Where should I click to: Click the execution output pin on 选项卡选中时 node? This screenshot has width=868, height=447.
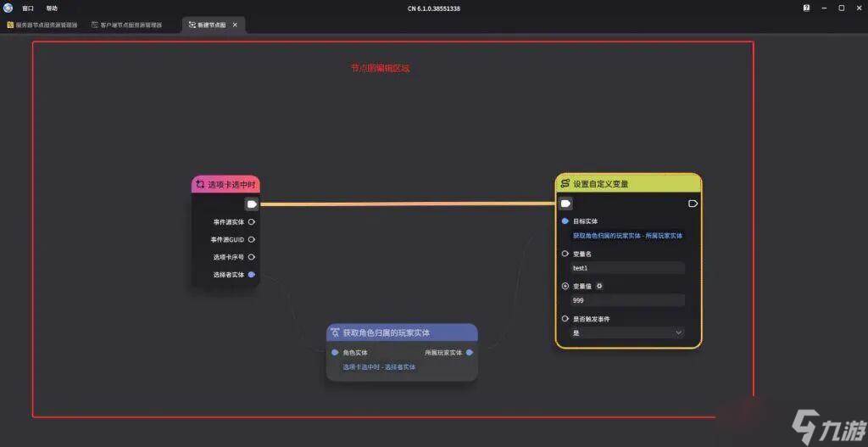[252, 204]
